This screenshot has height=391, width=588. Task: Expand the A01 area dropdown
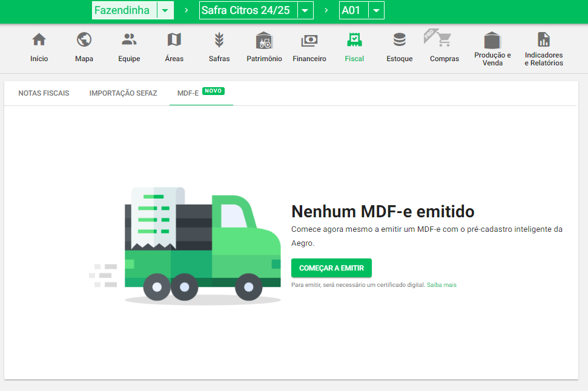376,11
